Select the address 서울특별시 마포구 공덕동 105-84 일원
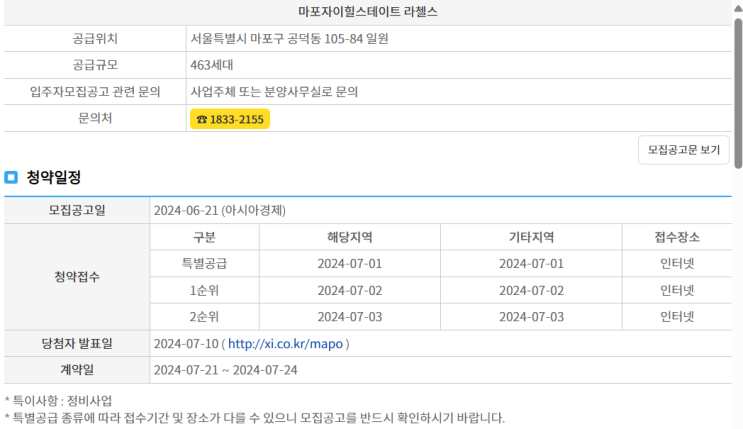743x429 pixels. pos(290,38)
